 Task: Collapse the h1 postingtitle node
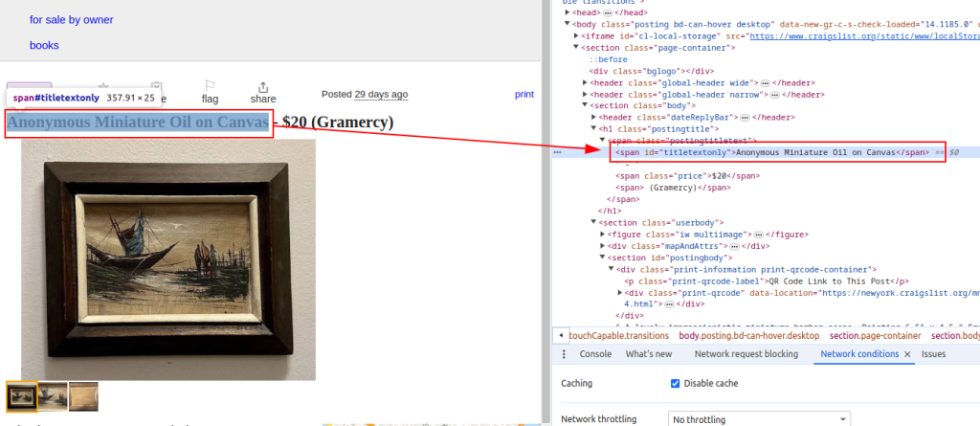(593, 129)
